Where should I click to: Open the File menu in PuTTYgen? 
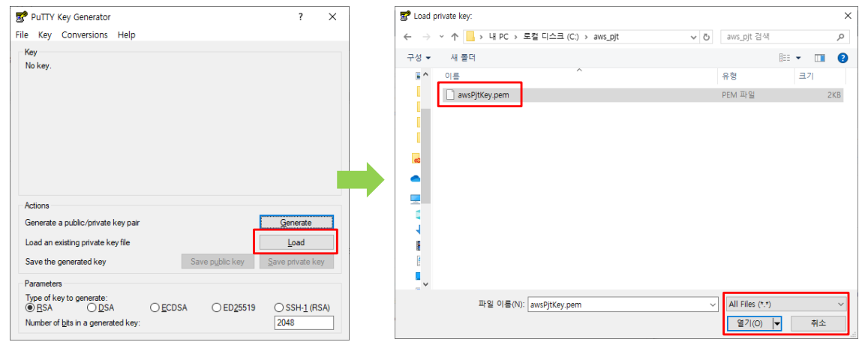22,35
